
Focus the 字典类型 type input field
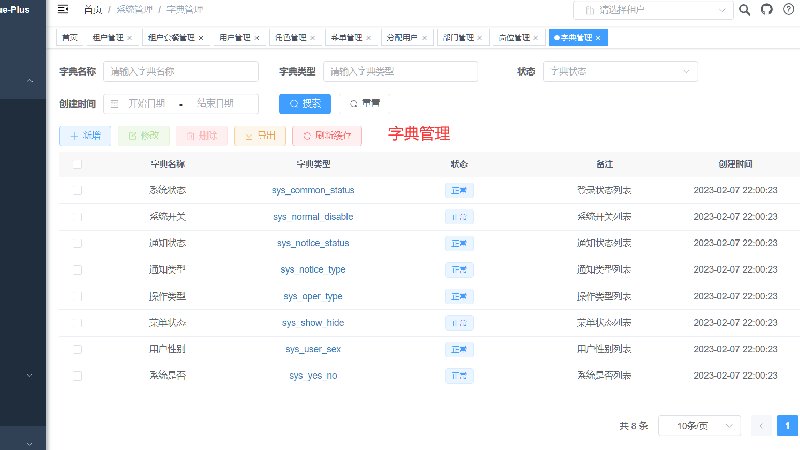coord(401,71)
